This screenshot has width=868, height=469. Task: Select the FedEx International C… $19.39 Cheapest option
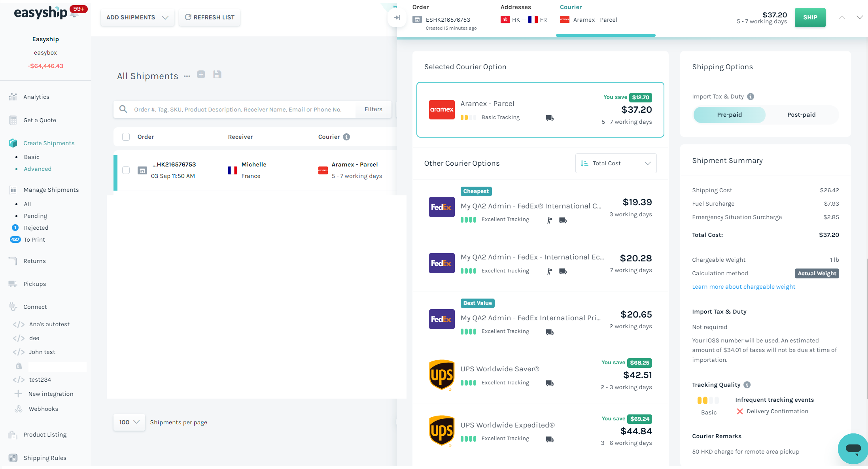pos(540,207)
